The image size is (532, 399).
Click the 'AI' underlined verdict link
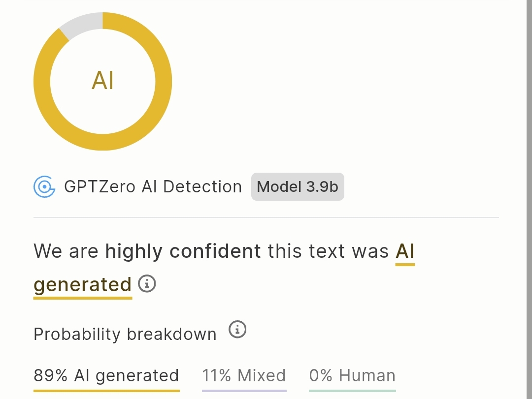pos(405,253)
